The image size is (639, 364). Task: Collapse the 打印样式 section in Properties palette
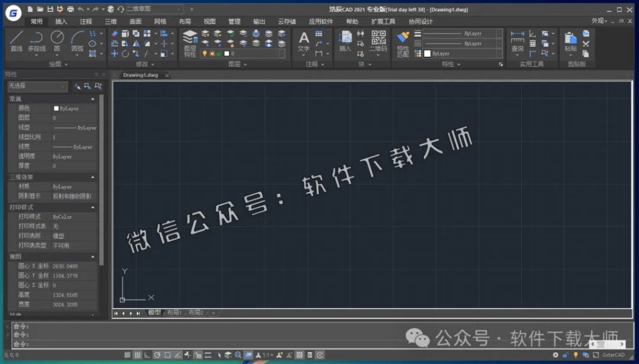tap(92, 206)
